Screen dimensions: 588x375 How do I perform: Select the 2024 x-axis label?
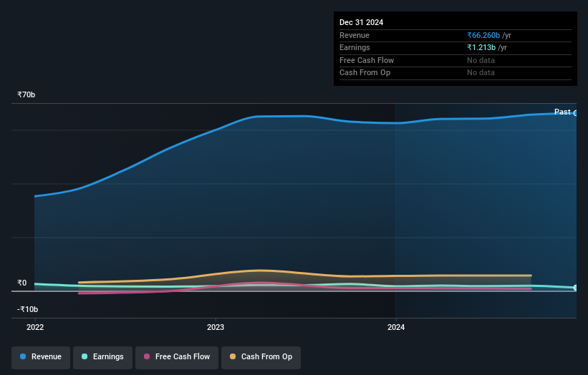point(396,327)
